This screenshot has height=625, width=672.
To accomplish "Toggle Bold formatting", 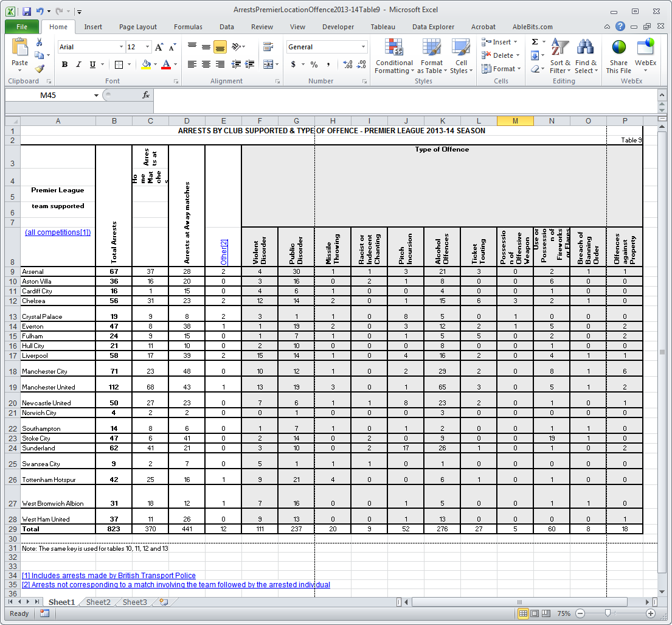I will click(64, 65).
